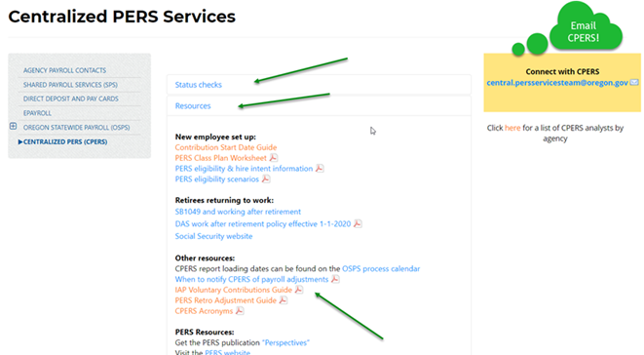
Task: Open Agency Payroll Contacts in sidebar
Action: coord(64,71)
